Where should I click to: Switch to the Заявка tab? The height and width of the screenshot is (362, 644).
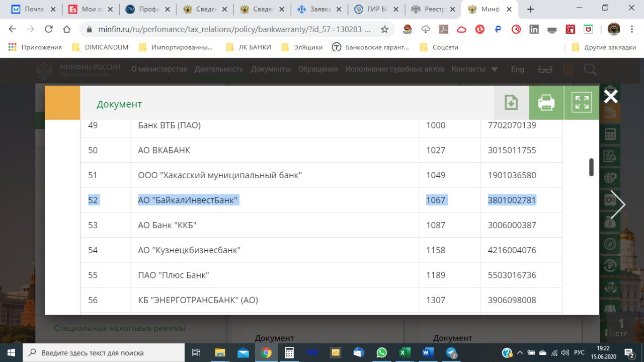click(319, 9)
